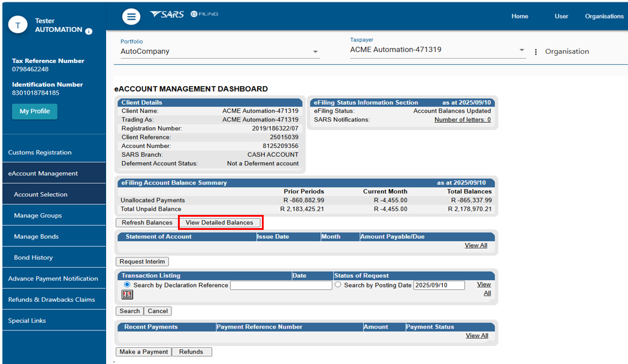
Task: Open the Number of letters link
Action: (x=462, y=120)
